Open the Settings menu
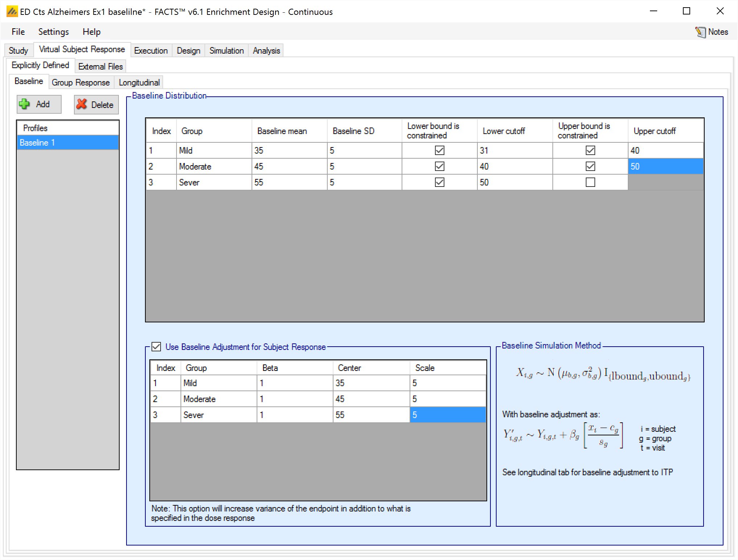 click(53, 32)
